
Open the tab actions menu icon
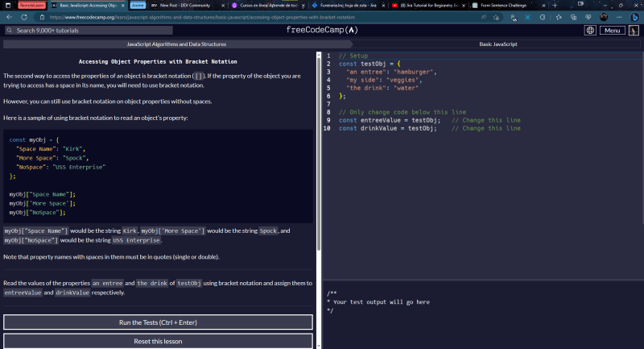coord(8,6)
